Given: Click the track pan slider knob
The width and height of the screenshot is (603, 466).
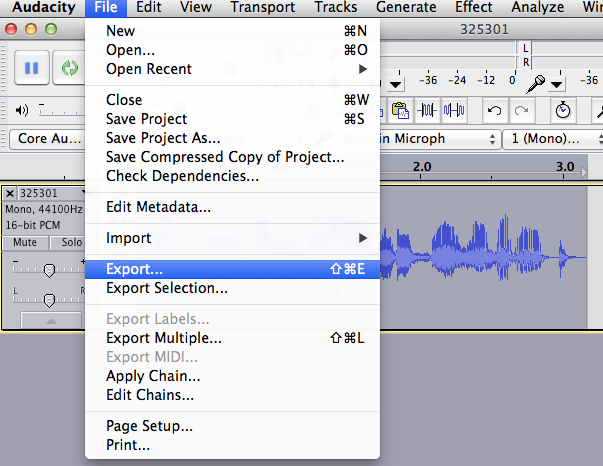Looking at the screenshot, I should coord(49,300).
